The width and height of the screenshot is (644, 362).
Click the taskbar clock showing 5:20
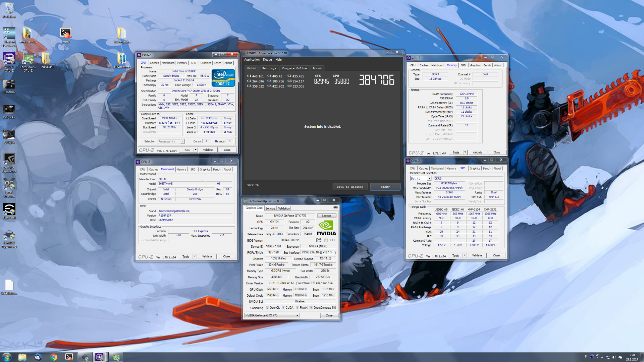632,357
